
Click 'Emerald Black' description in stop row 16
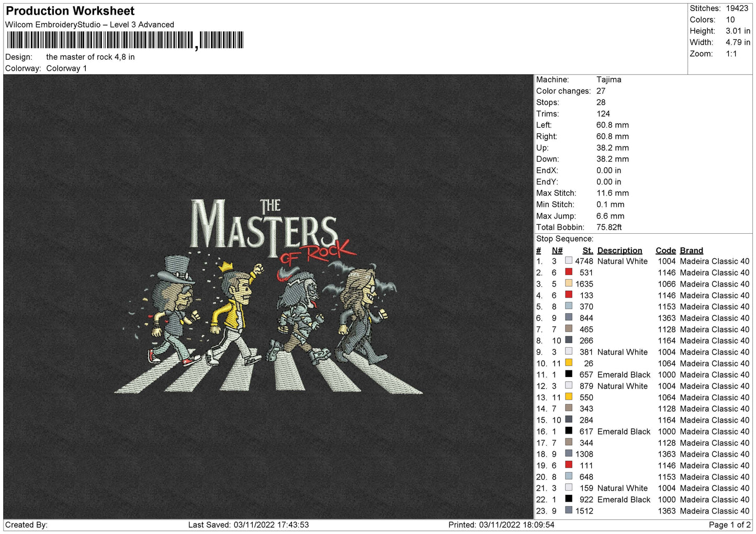624,431
